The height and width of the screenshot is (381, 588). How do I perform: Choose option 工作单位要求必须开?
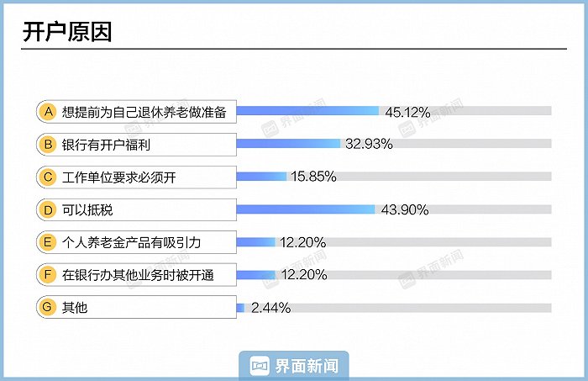pyautogui.click(x=119, y=177)
